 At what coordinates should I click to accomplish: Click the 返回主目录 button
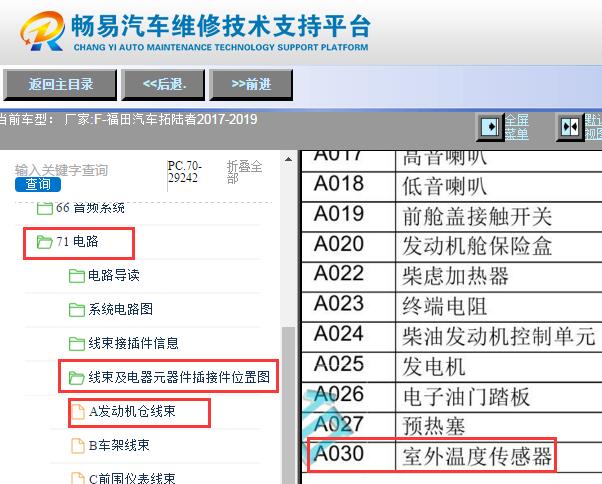pos(60,84)
